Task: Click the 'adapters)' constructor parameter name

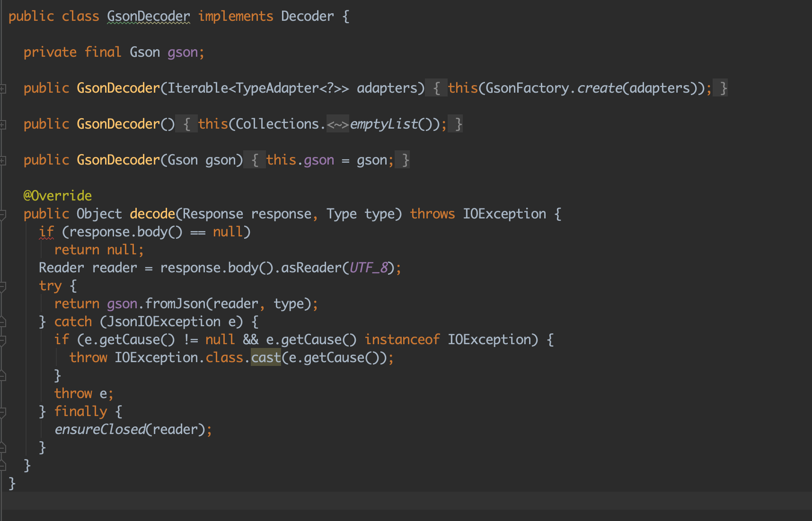Action: pos(391,88)
